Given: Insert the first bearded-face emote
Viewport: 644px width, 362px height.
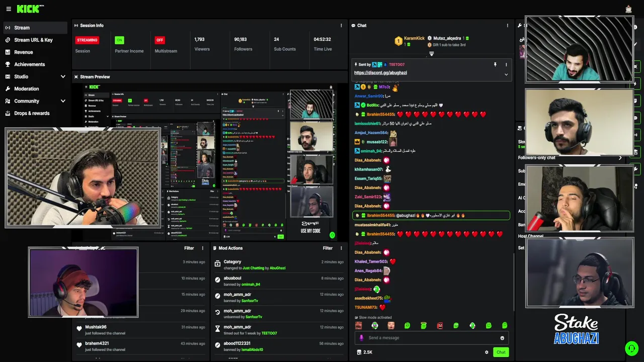Looking at the screenshot, I should click(x=358, y=326).
